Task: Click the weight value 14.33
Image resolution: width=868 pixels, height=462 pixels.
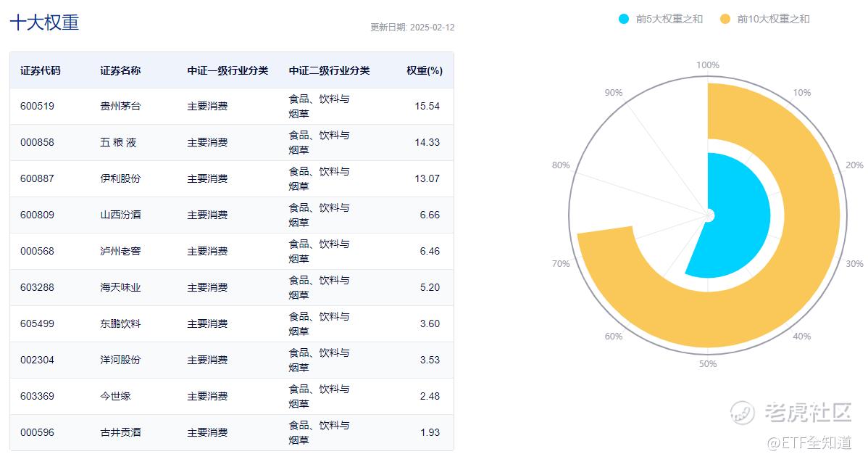Action: [x=427, y=142]
